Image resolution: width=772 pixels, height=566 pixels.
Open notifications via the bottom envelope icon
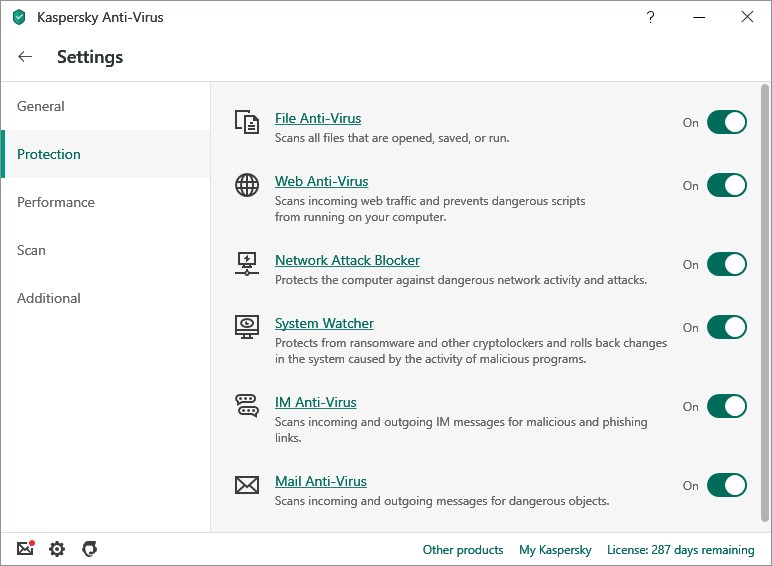point(26,549)
